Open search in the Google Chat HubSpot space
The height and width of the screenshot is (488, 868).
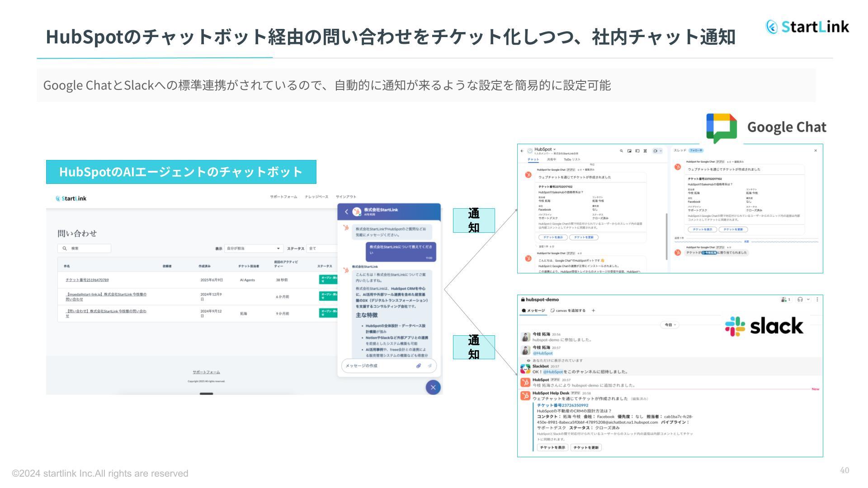(622, 151)
